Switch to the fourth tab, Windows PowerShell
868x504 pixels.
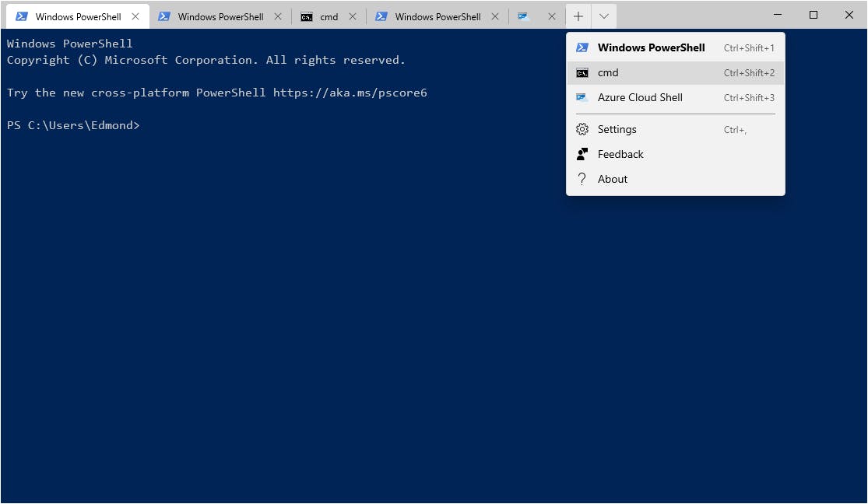(x=438, y=16)
